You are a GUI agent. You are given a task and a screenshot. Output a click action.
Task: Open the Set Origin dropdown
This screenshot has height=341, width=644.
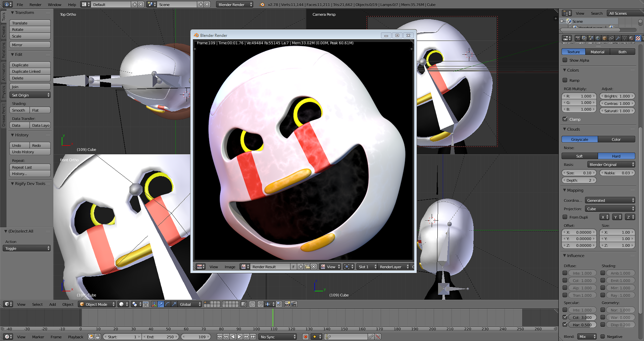point(30,95)
